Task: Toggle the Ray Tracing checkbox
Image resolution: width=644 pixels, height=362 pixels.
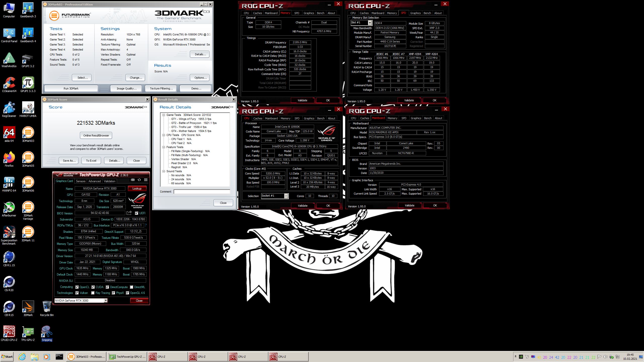Action: [93, 293]
